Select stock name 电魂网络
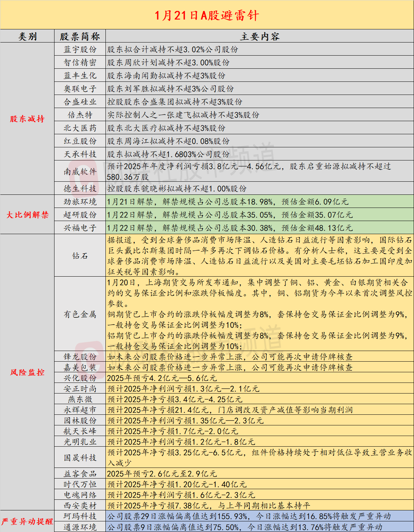This screenshot has height=532, width=414. click(80, 495)
